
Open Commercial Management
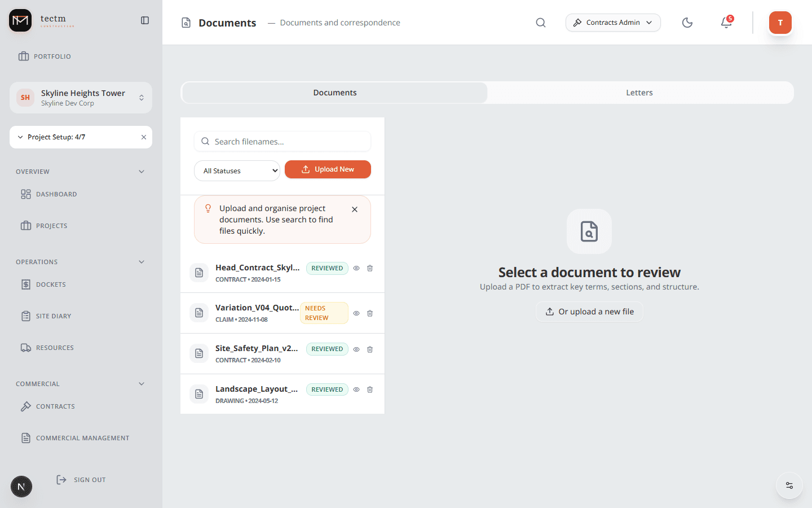point(82,437)
